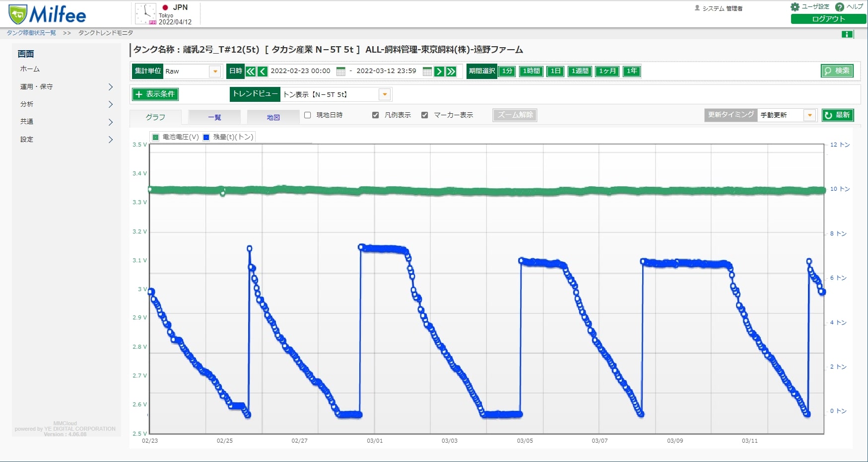Open the start date calendar icon
The width and height of the screenshot is (868, 462).
point(341,71)
